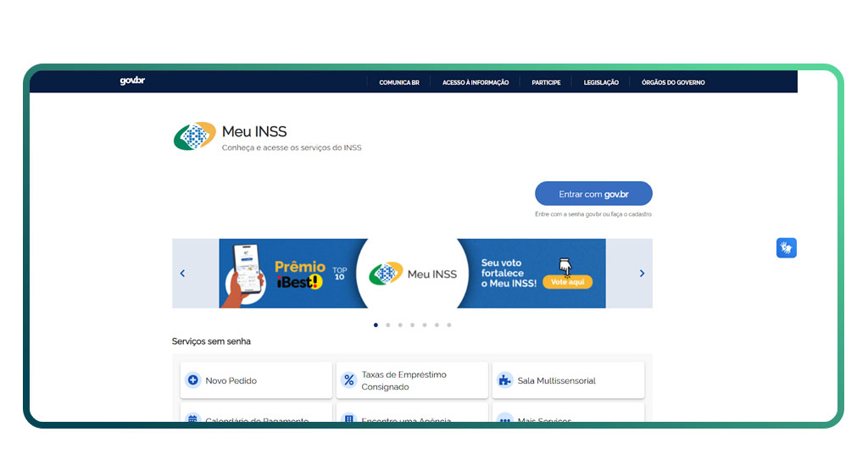Viewport: 868px width, 454px height.
Task: Click the puzzle icon for Sala Multissensorial
Action: tap(504, 380)
